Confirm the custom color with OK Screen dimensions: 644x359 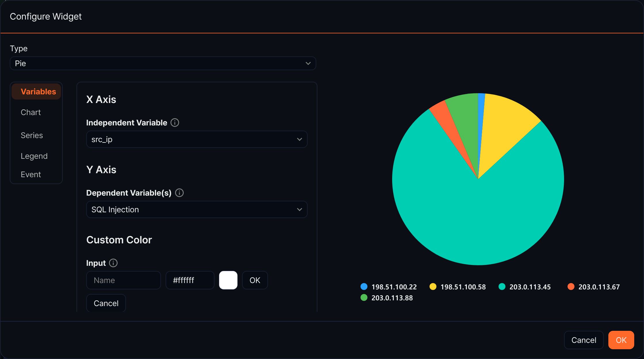click(255, 280)
